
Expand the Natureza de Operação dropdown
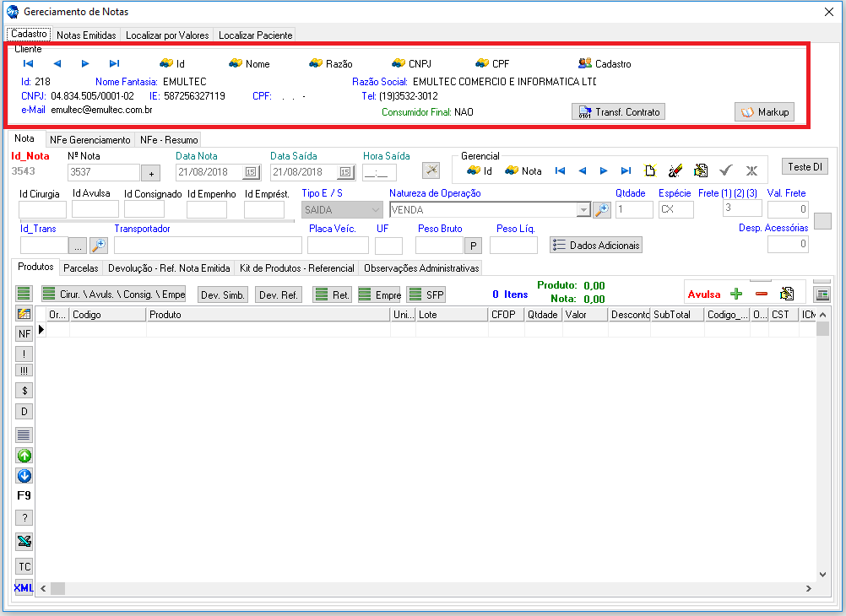(583, 210)
